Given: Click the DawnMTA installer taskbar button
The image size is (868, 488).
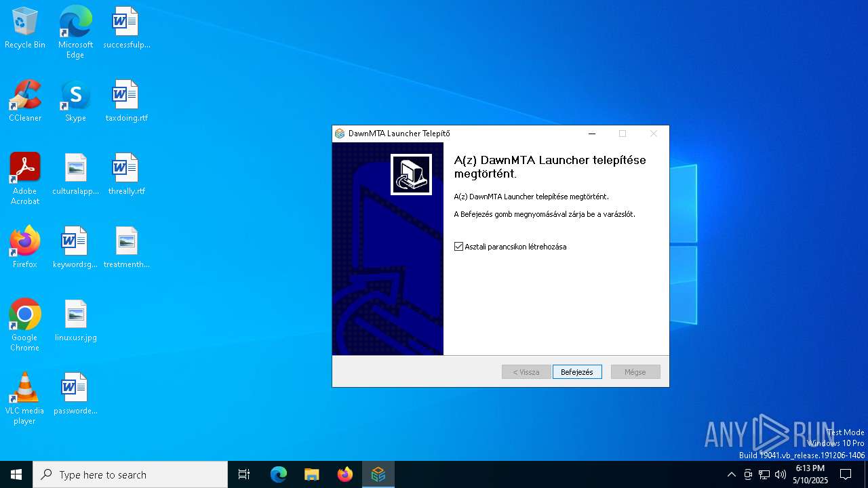Looking at the screenshot, I should click(378, 474).
